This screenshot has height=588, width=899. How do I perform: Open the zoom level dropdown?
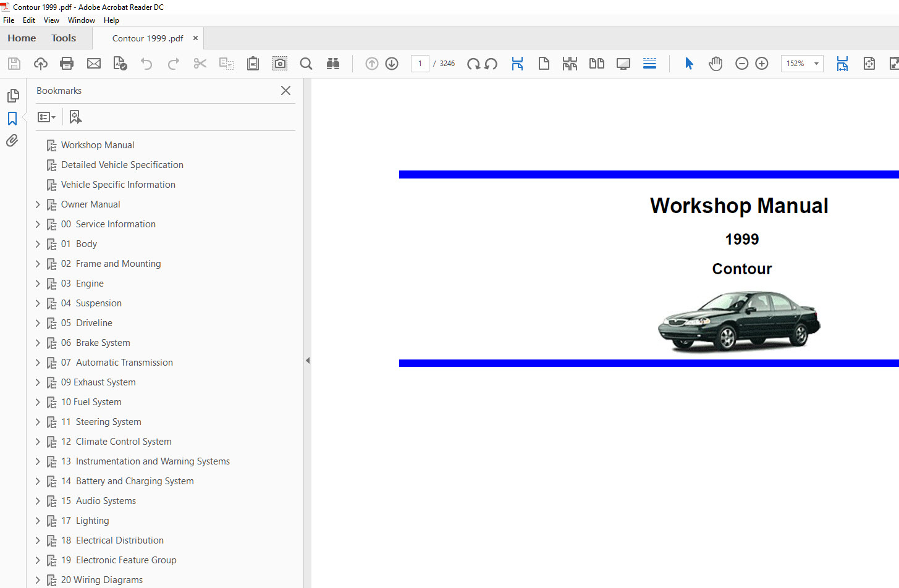pos(816,64)
